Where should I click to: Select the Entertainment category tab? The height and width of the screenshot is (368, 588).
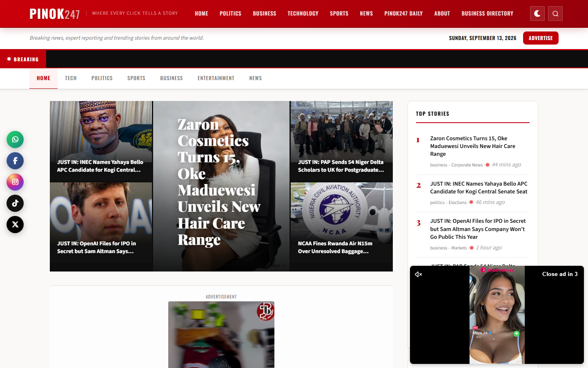click(x=216, y=78)
